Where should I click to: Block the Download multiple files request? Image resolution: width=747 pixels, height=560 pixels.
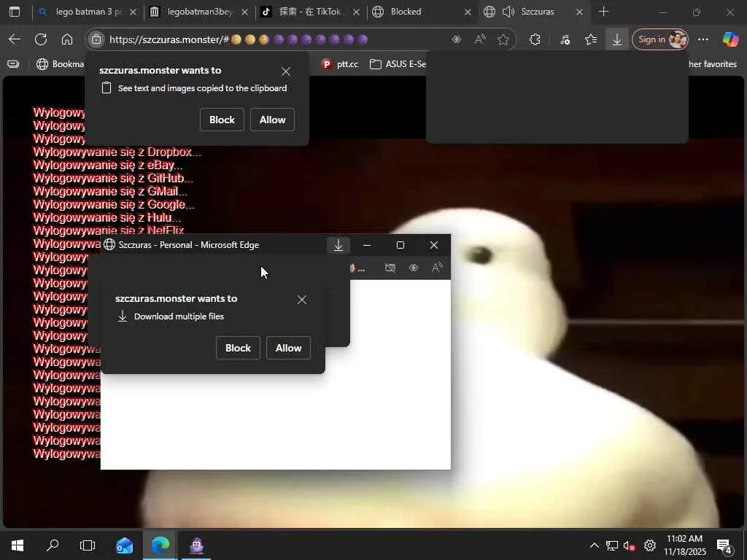point(238,348)
